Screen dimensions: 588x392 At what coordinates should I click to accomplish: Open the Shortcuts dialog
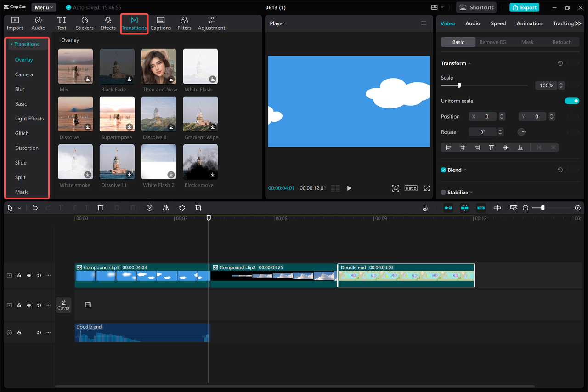(x=476, y=7)
